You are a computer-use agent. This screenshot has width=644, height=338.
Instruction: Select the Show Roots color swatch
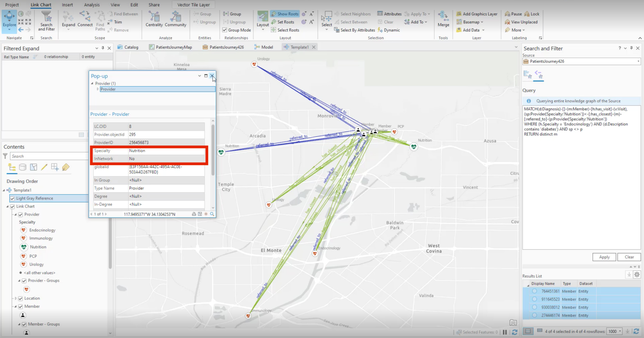pyautogui.click(x=303, y=14)
